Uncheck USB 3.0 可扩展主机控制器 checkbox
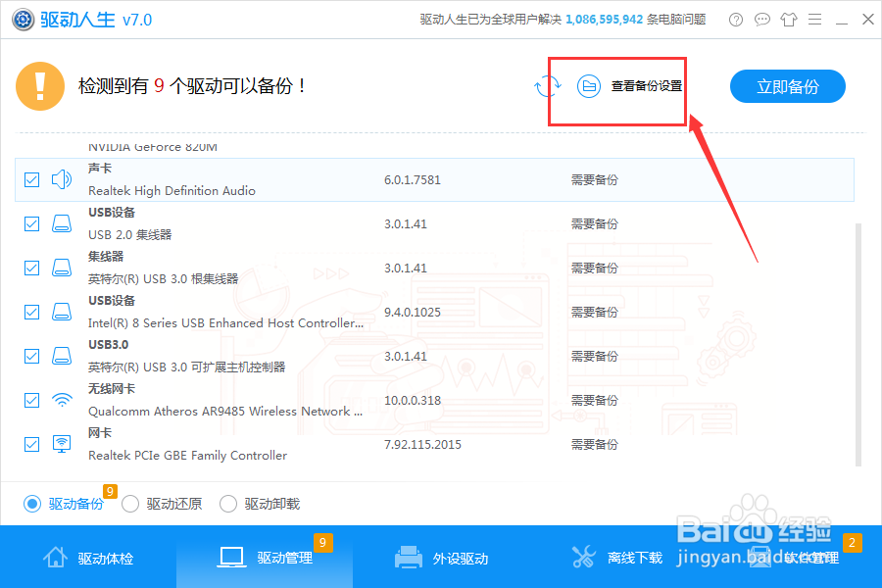 click(32, 356)
